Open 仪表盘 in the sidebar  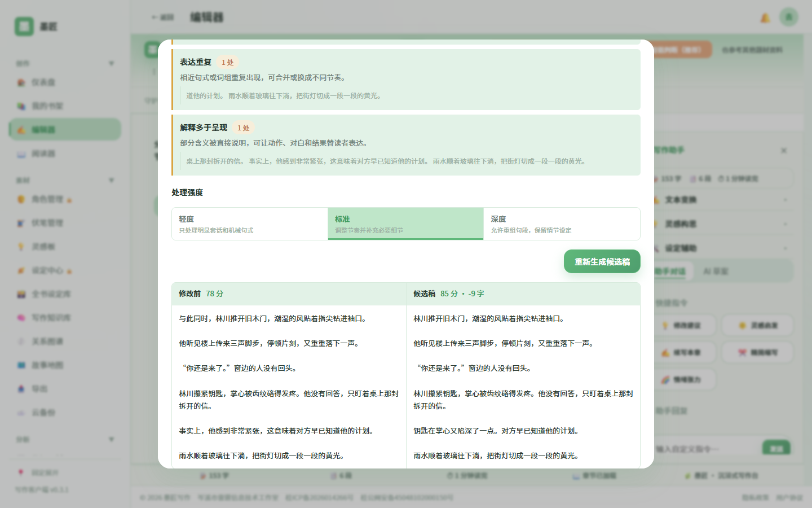click(65, 82)
